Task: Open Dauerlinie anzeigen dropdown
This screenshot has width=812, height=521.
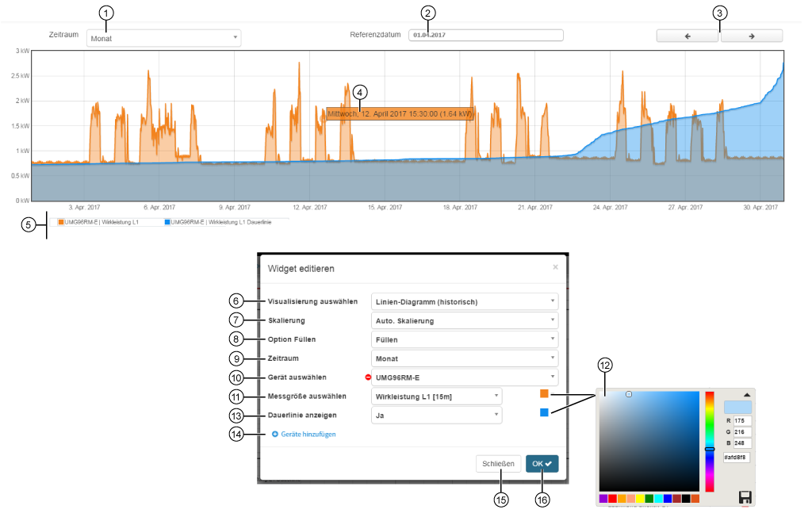Action: [x=436, y=415]
